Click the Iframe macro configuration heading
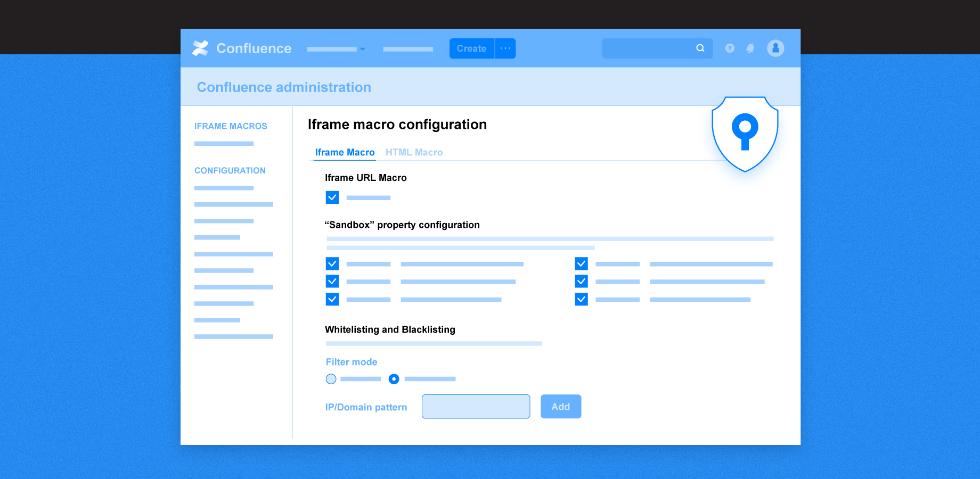This screenshot has height=479, width=980. pos(397,125)
